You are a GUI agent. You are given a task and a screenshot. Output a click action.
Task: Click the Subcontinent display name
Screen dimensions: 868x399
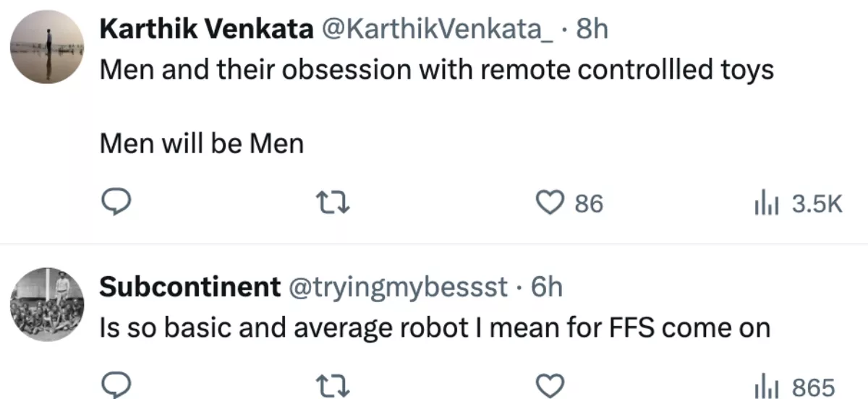coord(190,287)
